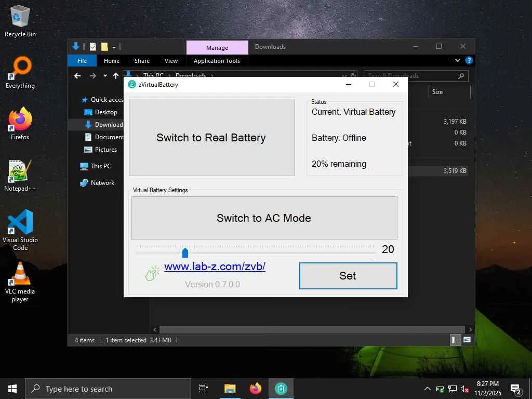Select Pictures in the navigation pane

tap(101, 150)
